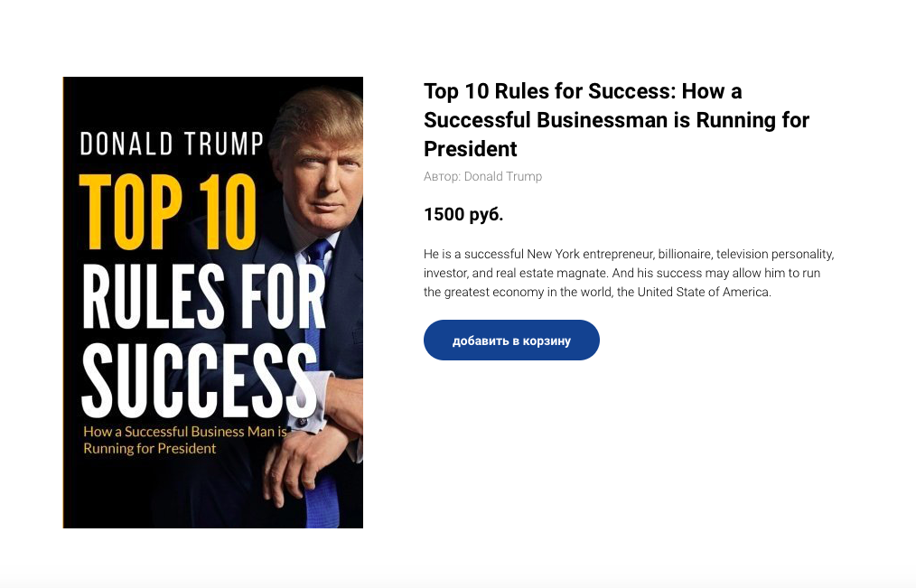Click "RULES FOR" on the book cover
This screenshot has width=916, height=588.
[203, 297]
